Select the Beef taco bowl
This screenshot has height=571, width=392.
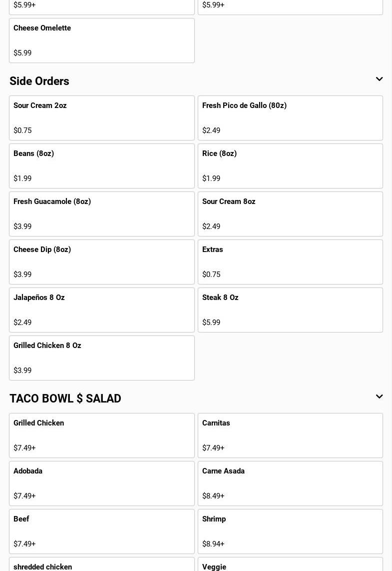click(101, 531)
